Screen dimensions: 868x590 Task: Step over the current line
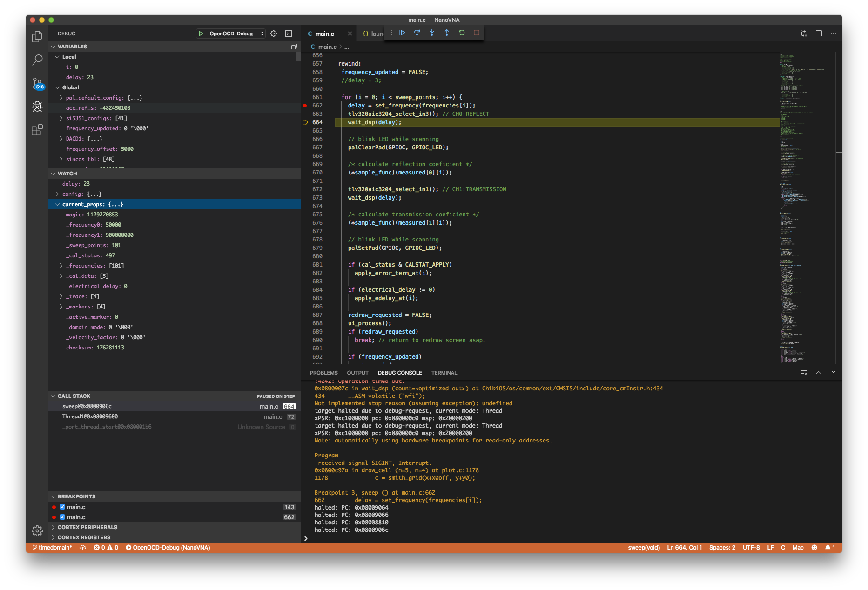tap(417, 33)
